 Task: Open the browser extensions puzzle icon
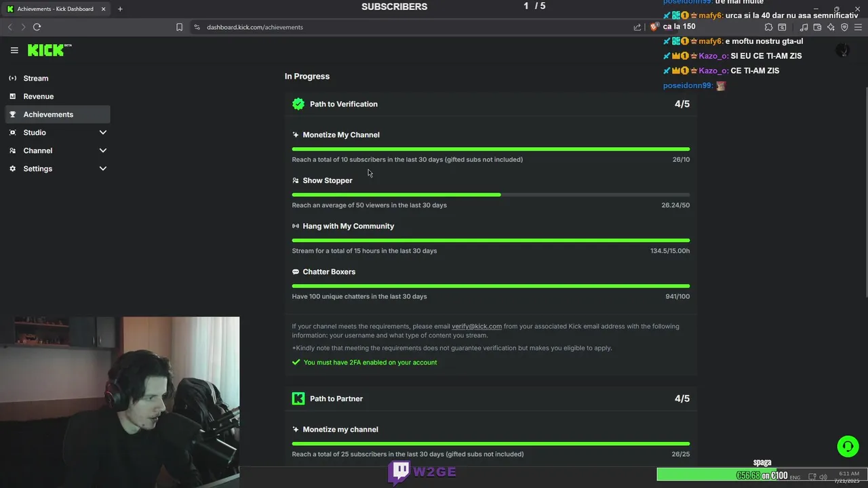(x=768, y=27)
